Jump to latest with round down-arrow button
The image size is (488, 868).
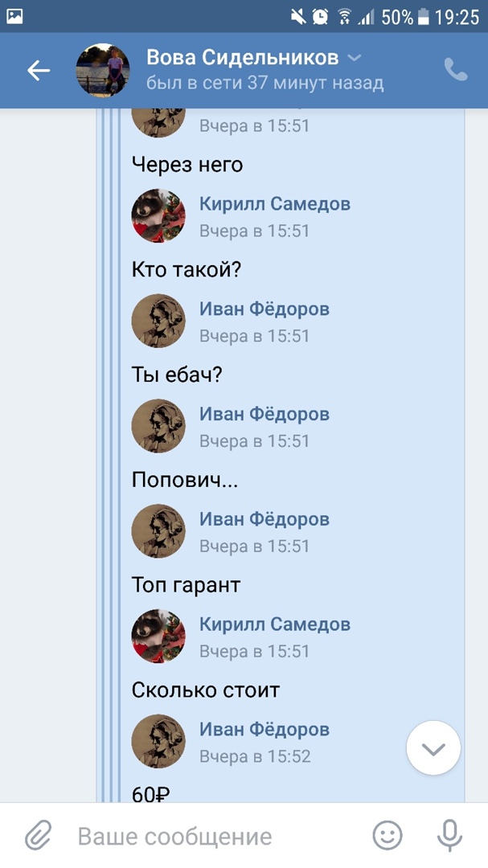pos(433,748)
